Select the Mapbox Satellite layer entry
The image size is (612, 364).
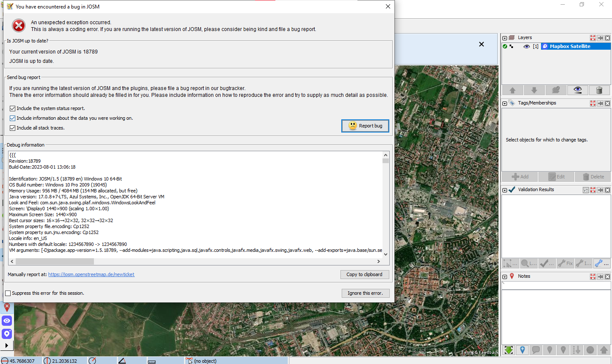569,47
